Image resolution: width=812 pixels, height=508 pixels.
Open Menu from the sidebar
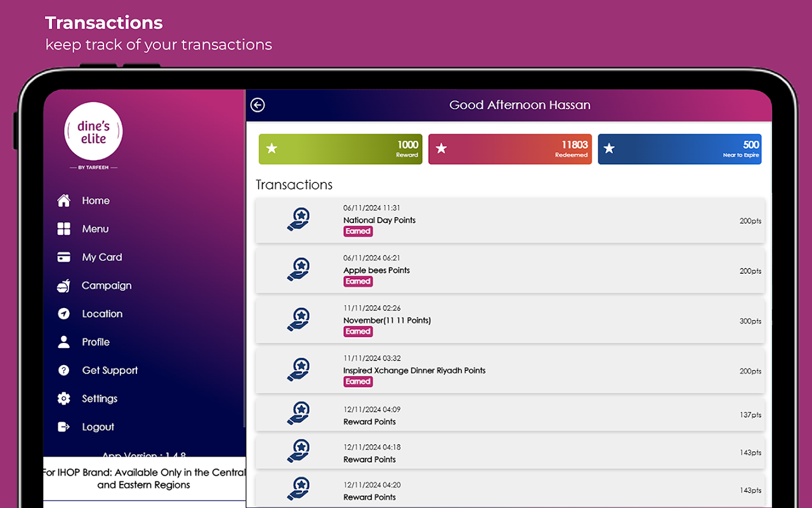[x=95, y=229]
